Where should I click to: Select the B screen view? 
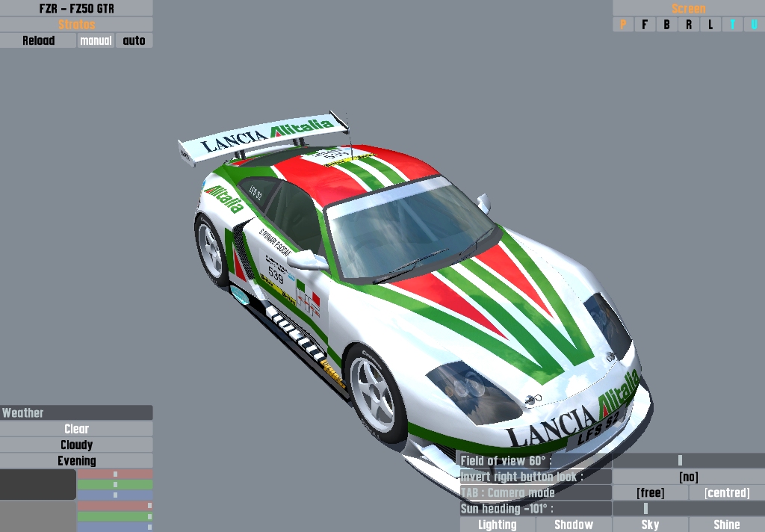(x=666, y=25)
